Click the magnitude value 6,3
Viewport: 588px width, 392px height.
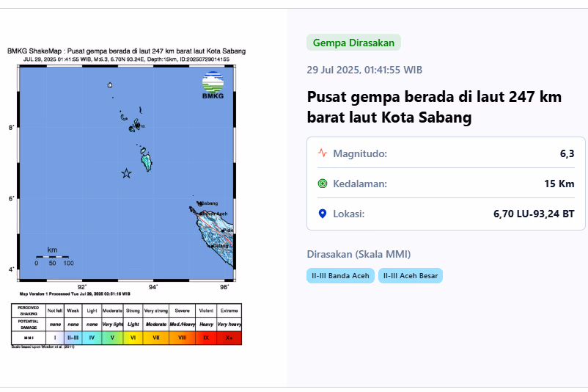[x=567, y=153]
